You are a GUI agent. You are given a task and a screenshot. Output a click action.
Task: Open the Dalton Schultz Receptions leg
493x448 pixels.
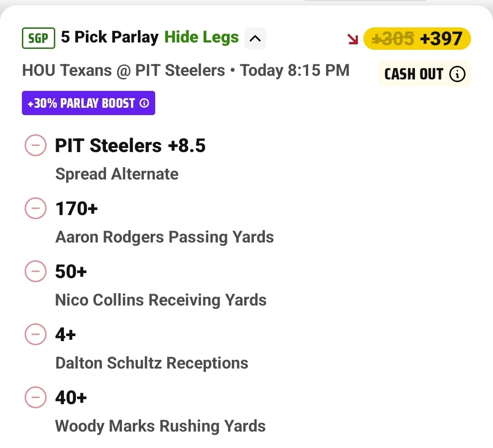tap(152, 363)
